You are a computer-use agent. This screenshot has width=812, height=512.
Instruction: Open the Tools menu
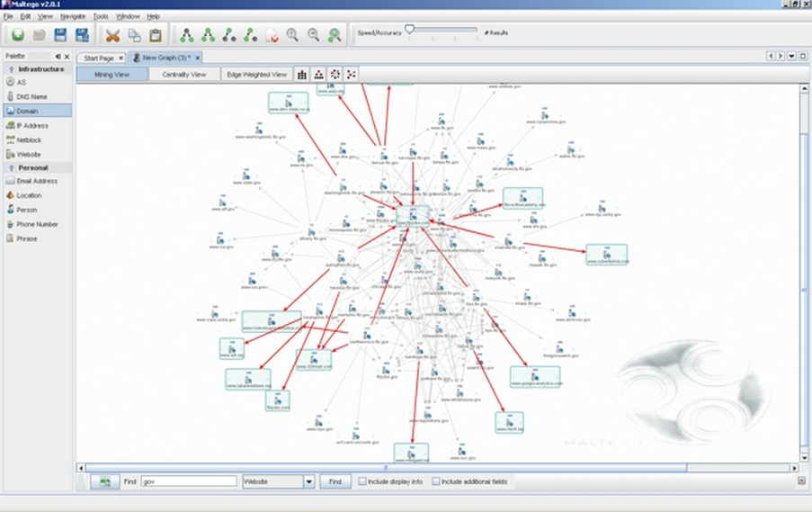[101, 16]
